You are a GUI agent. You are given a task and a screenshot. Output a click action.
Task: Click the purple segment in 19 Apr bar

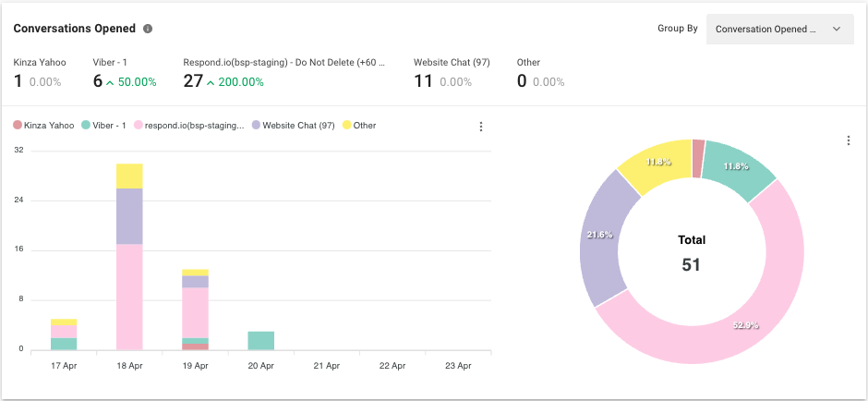195,282
